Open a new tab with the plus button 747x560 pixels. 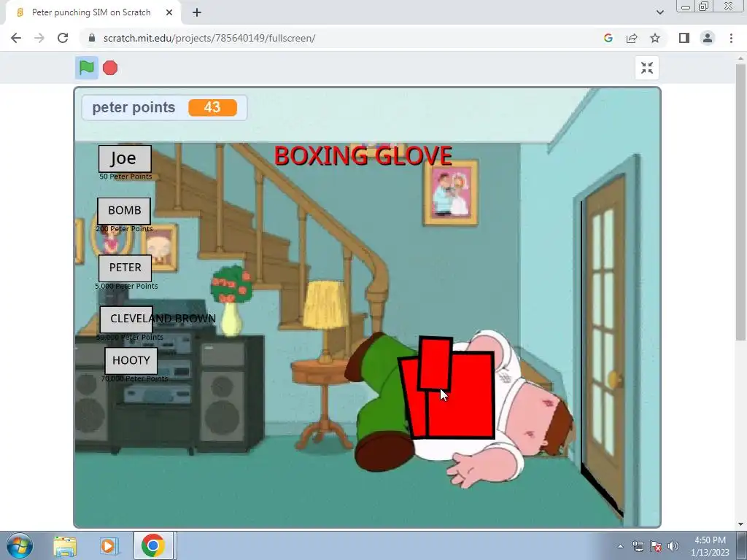coord(197,12)
